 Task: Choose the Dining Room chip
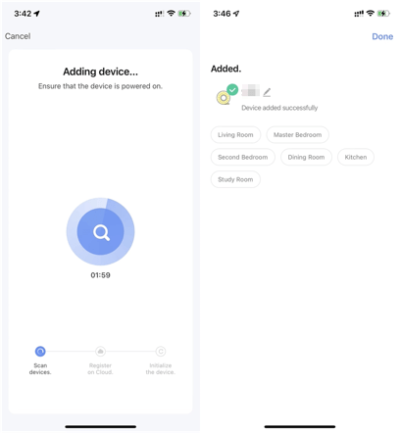[306, 157]
